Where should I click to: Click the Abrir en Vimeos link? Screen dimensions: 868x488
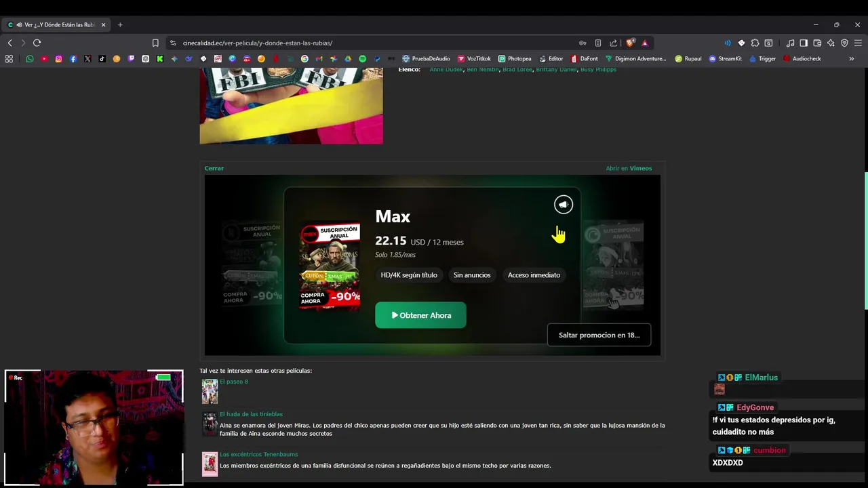pos(629,168)
